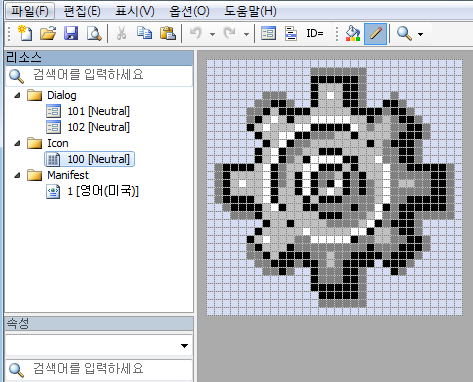Viewport: 473px width, 382px height.
Task: Select dialog resource 101 [Neutral]
Action: click(x=98, y=111)
